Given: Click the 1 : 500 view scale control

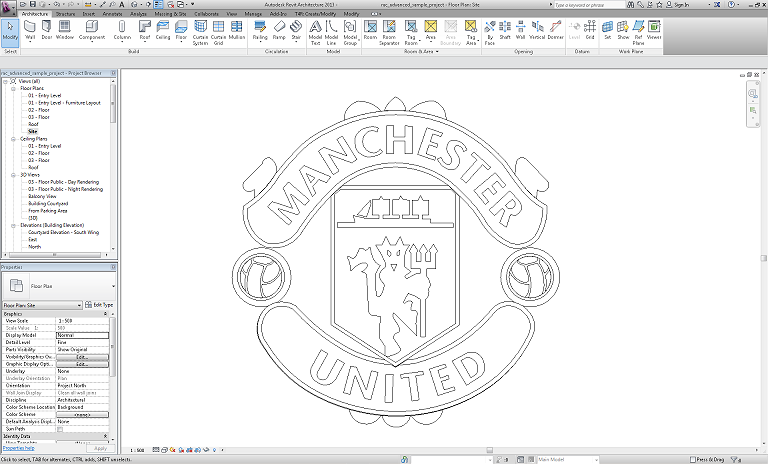Looking at the screenshot, I should pos(138,450).
